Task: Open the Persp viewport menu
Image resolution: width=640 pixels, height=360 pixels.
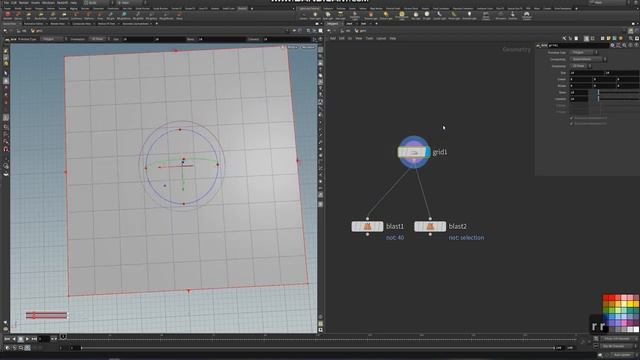Action: [x=292, y=47]
